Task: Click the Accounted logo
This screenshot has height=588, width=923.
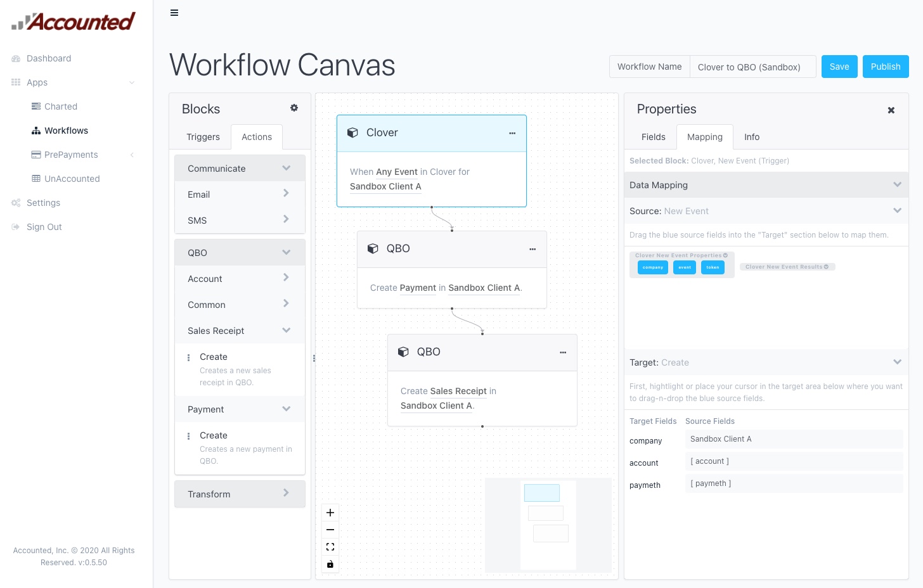Action: [x=74, y=22]
